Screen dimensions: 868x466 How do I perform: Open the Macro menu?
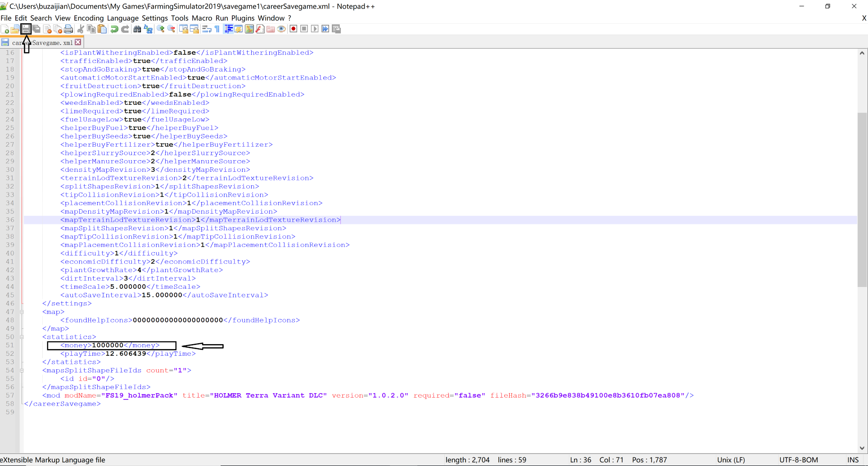pos(202,18)
